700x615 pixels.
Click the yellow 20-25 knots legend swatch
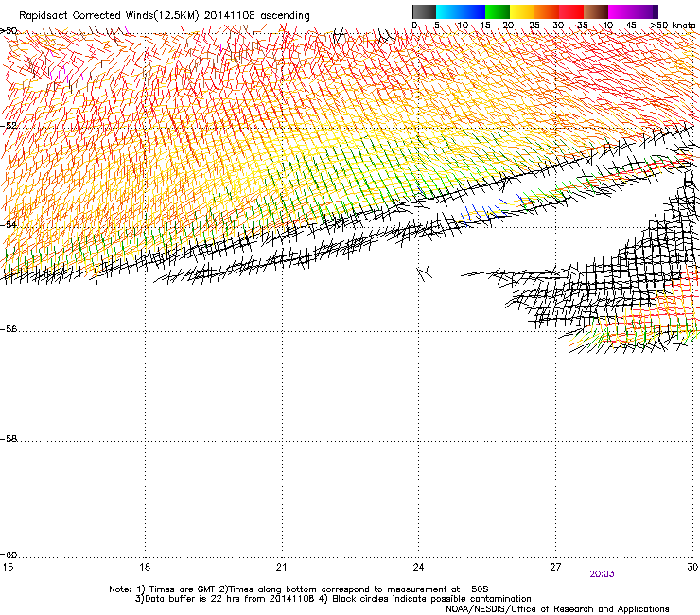click(x=522, y=11)
